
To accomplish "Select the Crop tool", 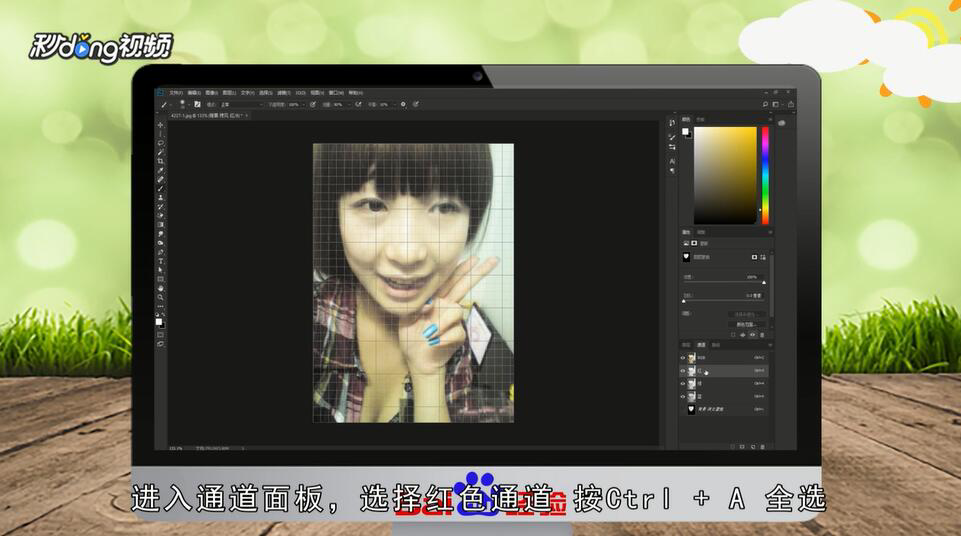I will coord(161,161).
